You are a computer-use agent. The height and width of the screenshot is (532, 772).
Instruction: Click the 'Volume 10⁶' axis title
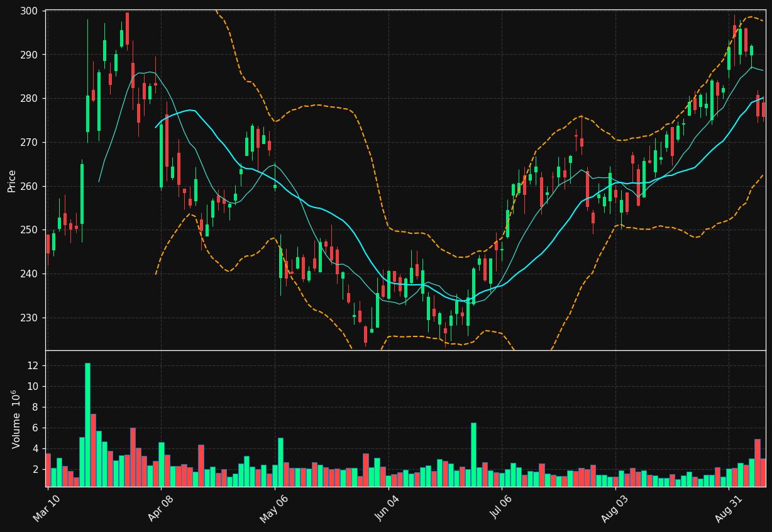point(16,419)
